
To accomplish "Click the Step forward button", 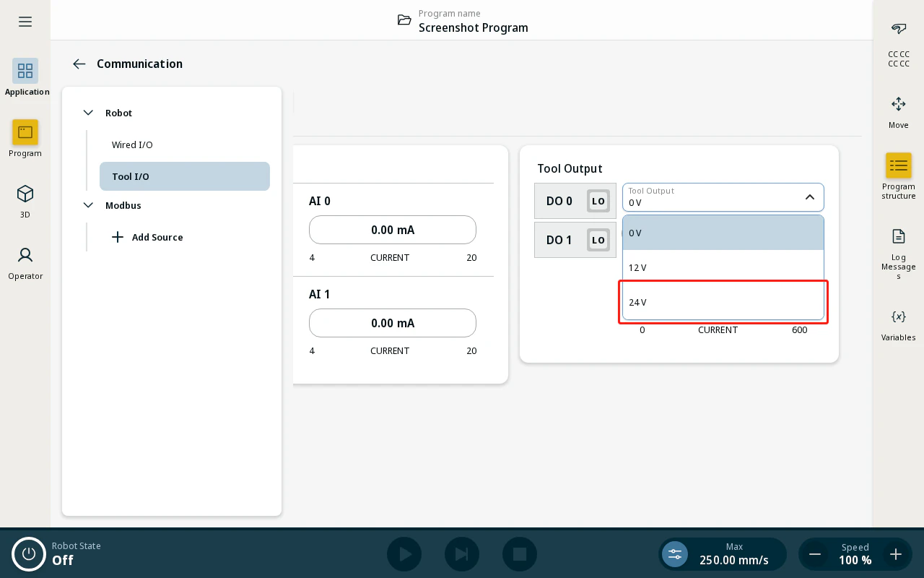I will (x=462, y=554).
